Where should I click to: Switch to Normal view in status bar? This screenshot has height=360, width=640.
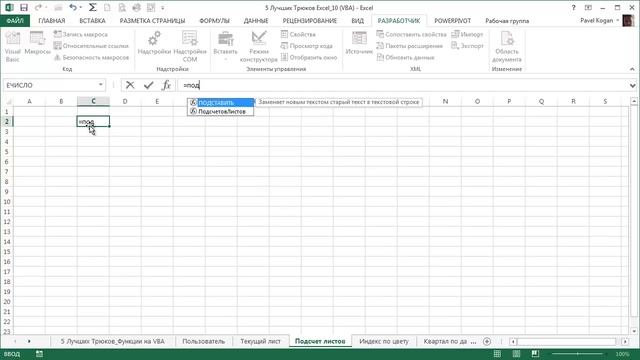497,354
